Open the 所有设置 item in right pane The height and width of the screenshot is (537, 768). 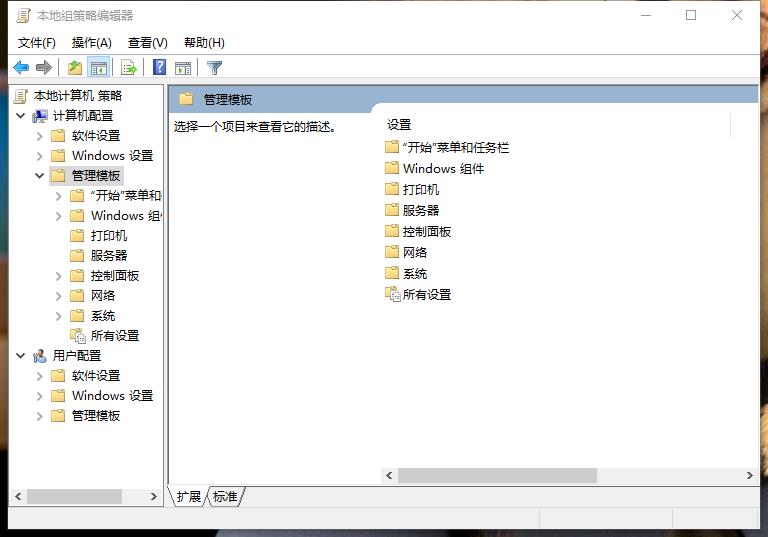pyautogui.click(x=426, y=295)
